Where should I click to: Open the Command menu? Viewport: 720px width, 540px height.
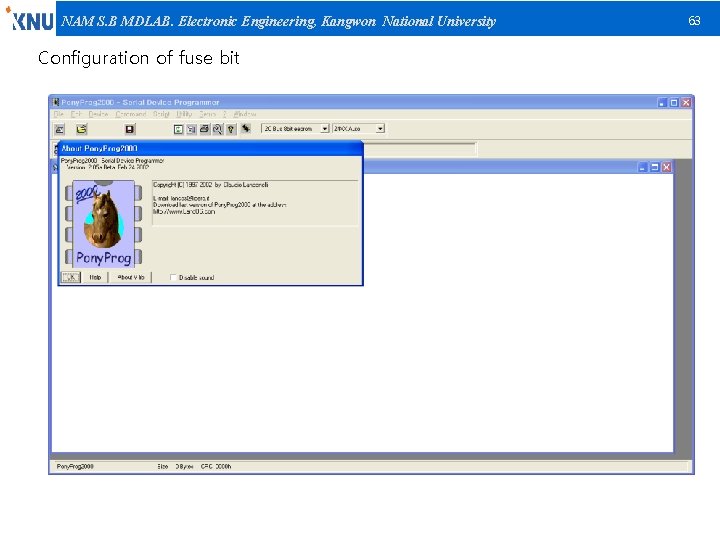131,114
